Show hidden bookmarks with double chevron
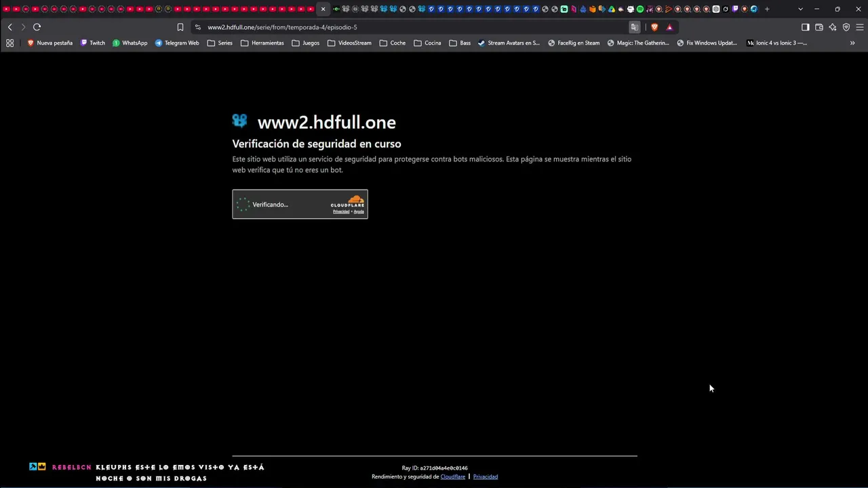Image resolution: width=868 pixels, height=488 pixels. [x=852, y=43]
